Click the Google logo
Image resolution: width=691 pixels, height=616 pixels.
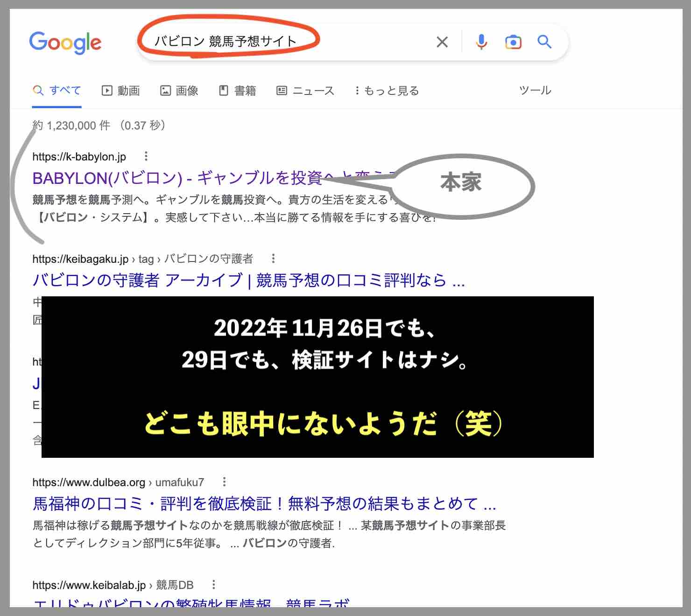(65, 42)
